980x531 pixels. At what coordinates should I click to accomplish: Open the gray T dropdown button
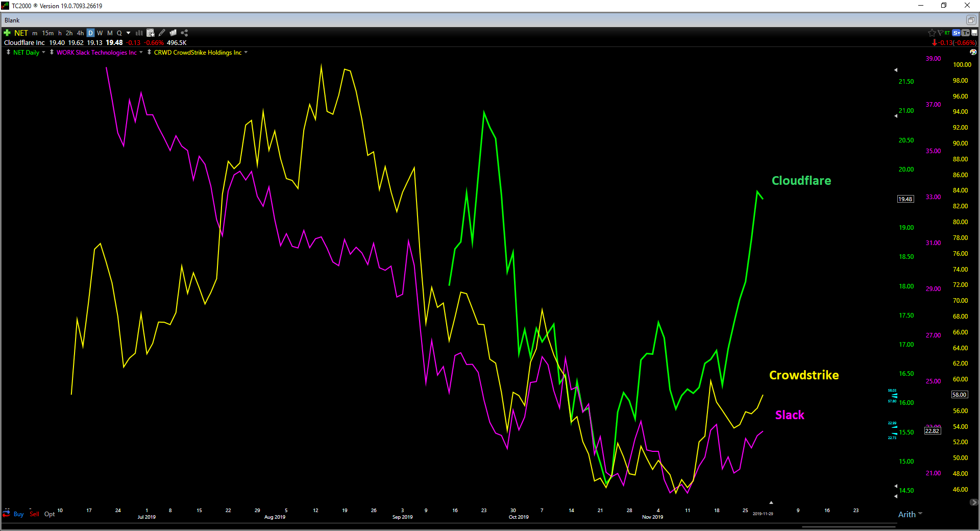coord(965,33)
